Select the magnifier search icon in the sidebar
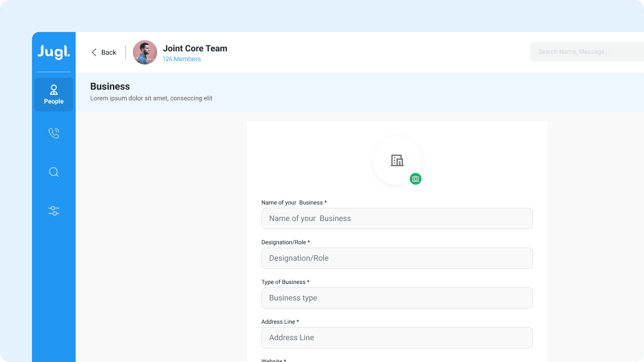 pos(54,172)
